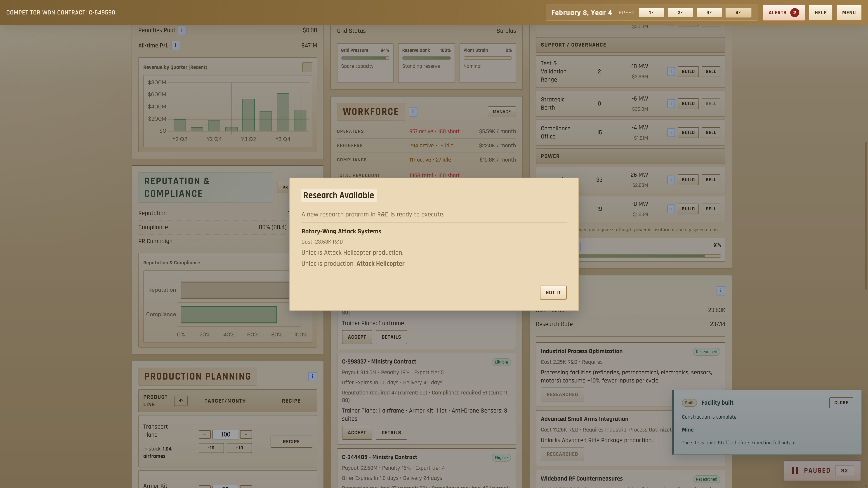Click the Compliance bar in the chart

click(x=229, y=314)
